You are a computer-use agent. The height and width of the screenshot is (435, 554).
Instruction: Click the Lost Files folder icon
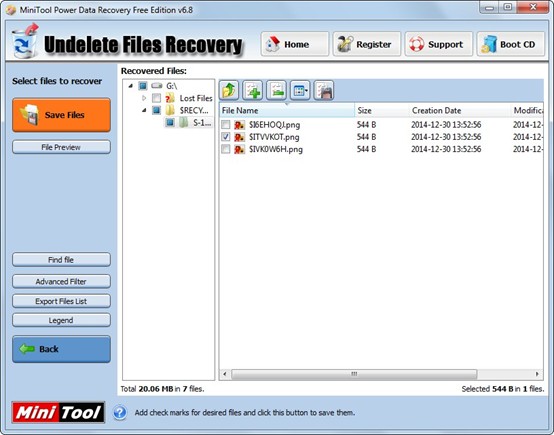click(x=170, y=98)
